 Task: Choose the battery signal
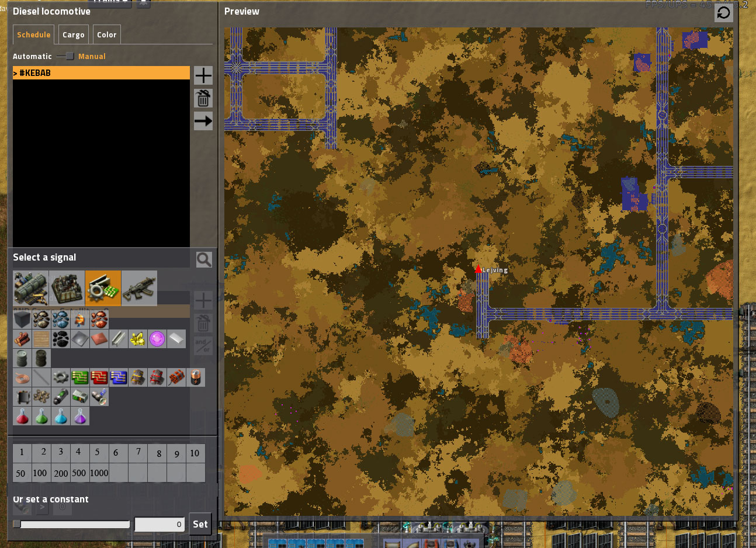(x=196, y=377)
